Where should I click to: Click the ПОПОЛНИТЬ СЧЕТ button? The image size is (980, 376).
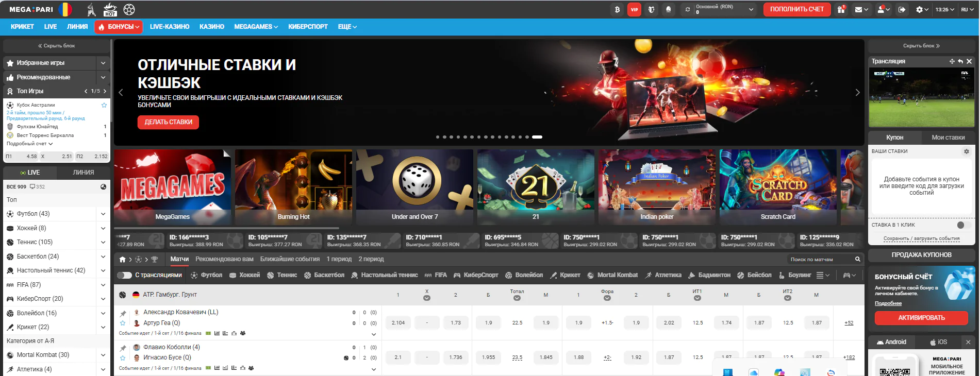point(797,9)
